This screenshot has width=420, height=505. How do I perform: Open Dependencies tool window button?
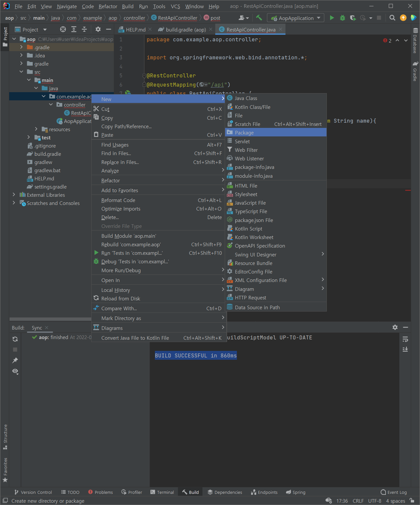[225, 492]
